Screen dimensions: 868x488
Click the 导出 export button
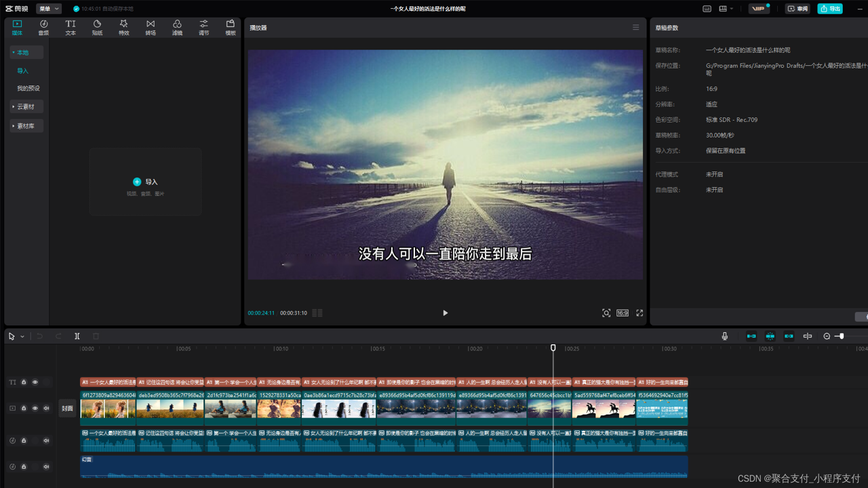(x=830, y=9)
